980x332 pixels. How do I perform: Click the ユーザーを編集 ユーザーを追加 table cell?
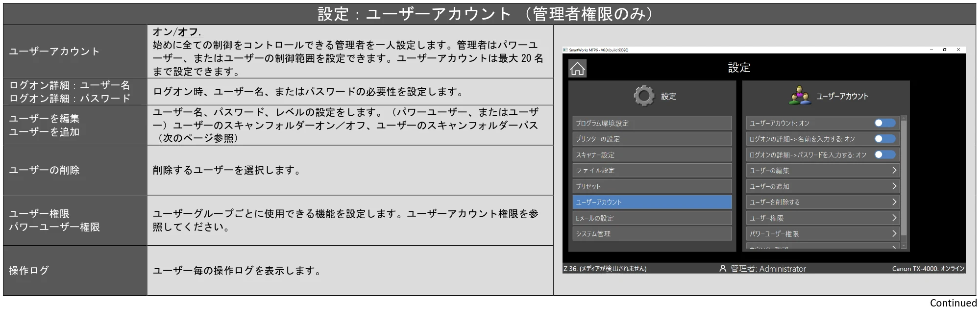(75, 125)
